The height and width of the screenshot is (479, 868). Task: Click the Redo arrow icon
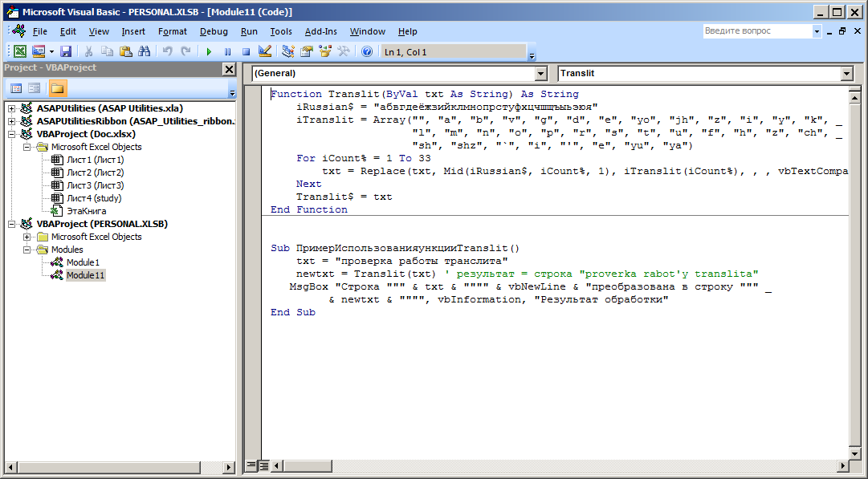tap(186, 51)
